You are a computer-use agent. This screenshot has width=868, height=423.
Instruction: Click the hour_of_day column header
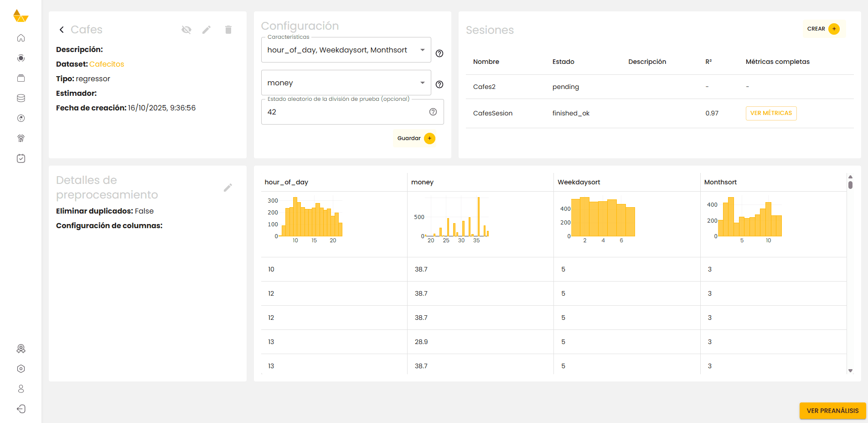coord(286,182)
